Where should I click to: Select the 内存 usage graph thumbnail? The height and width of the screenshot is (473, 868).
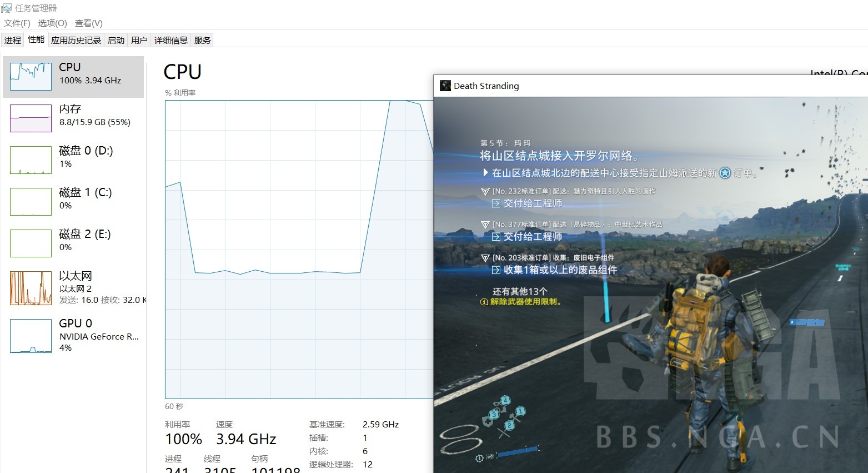tap(31, 118)
